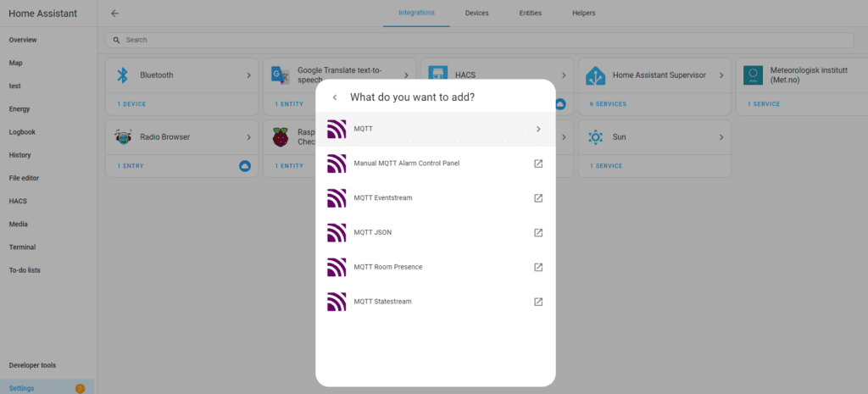Switch to the Devices tab
The image size is (868, 394).
coord(476,13)
